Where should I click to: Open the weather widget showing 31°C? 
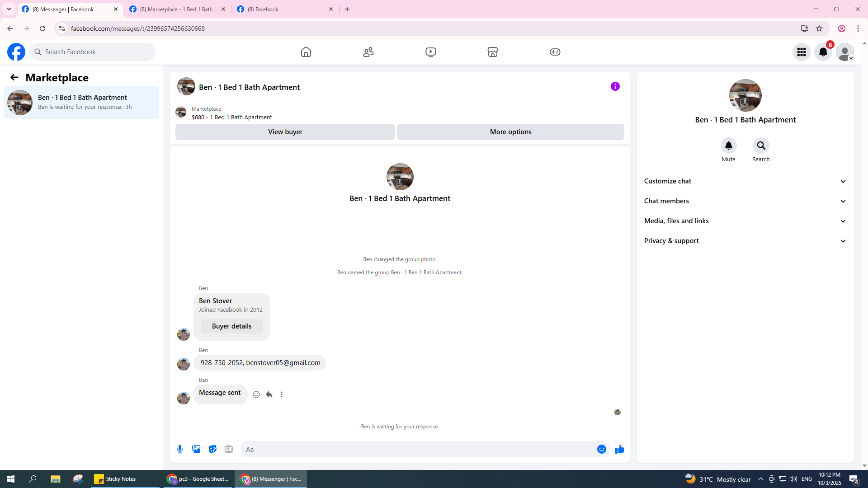(x=718, y=479)
